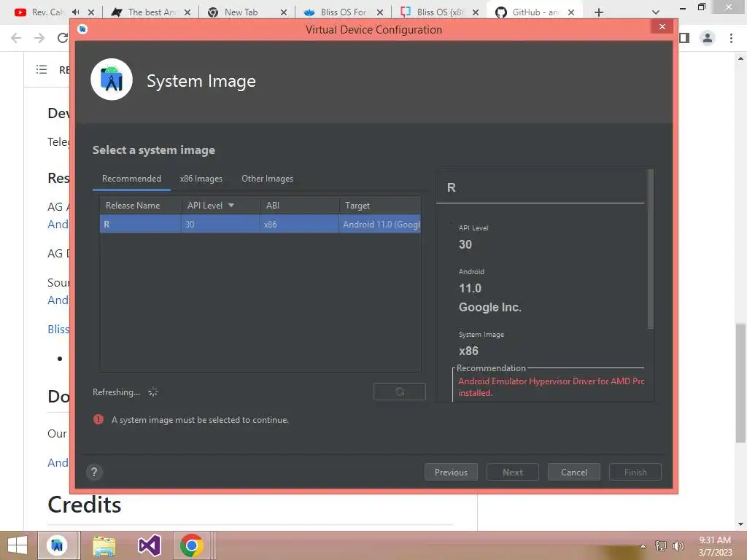Open the GitHub README outline list icon
Image resolution: width=747 pixels, height=560 pixels.
[x=42, y=69]
